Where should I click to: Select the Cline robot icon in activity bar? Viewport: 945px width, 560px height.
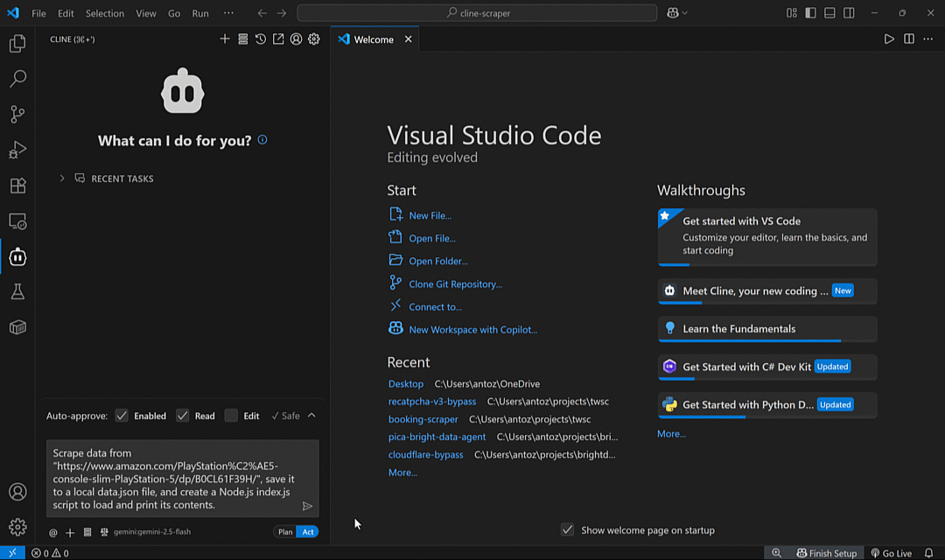coord(17,256)
